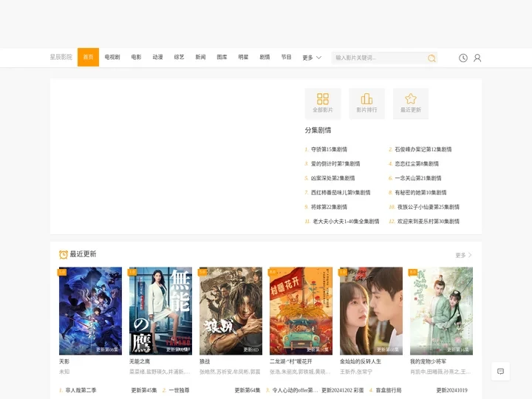The width and height of the screenshot is (532, 399).
Task: Open 爱的倒计时第7集剧情 link
Action: (335, 163)
